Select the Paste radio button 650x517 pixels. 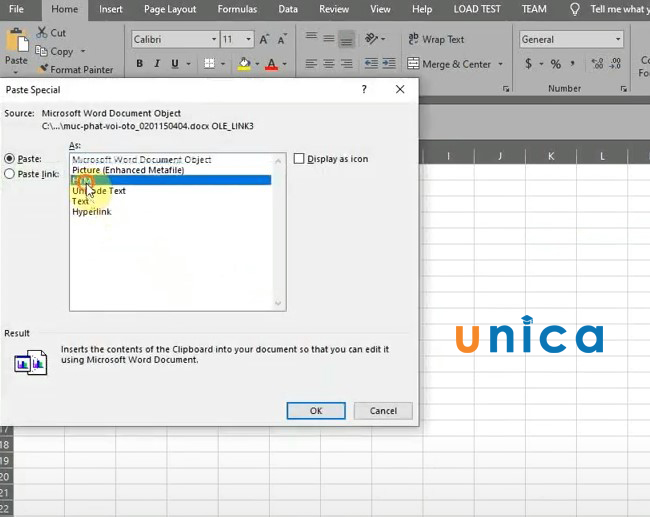click(x=10, y=159)
